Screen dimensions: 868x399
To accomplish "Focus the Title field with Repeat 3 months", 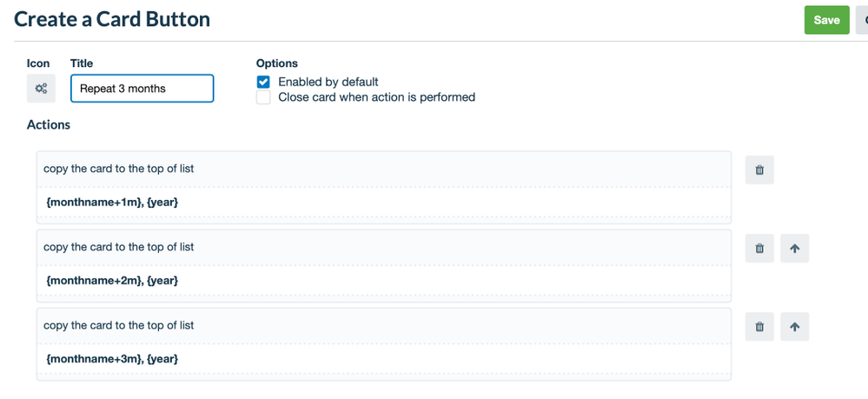I will [x=142, y=89].
